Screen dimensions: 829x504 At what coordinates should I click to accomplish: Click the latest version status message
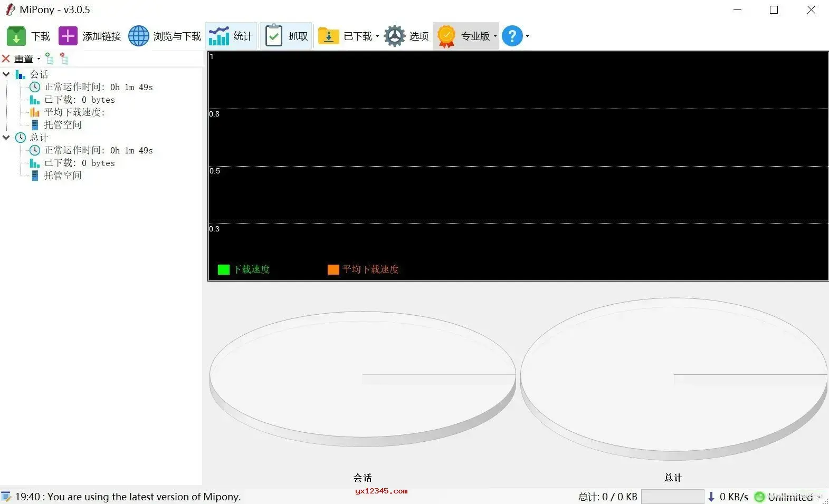pyautogui.click(x=128, y=497)
